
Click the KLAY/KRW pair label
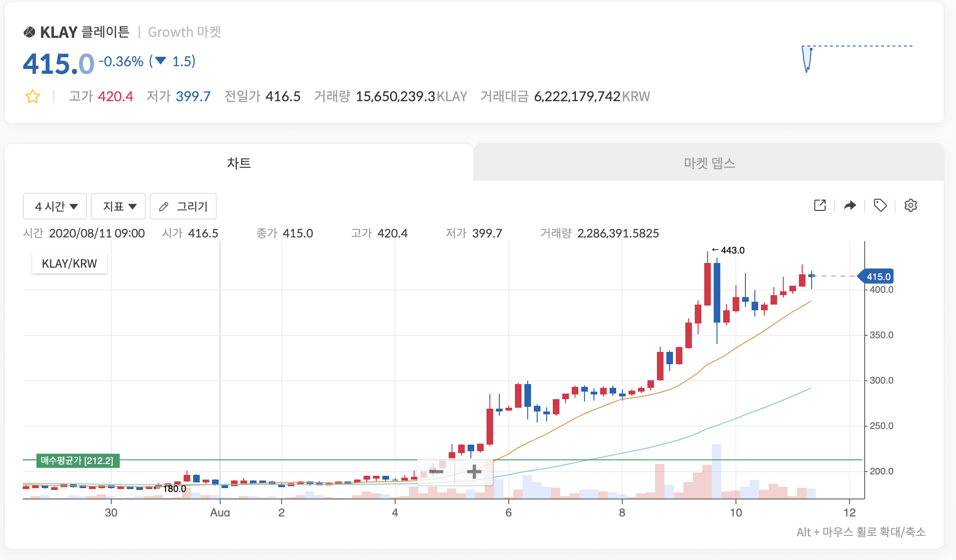coord(69,263)
